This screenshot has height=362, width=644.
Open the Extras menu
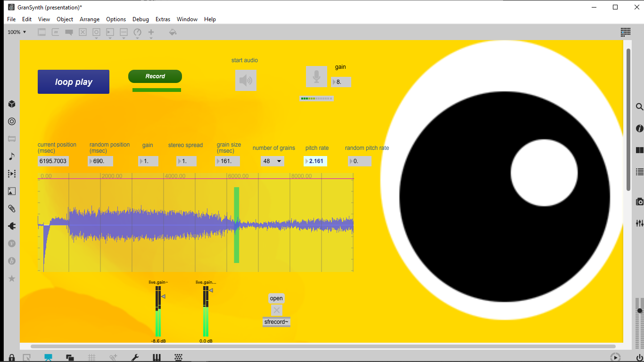pos(163,19)
